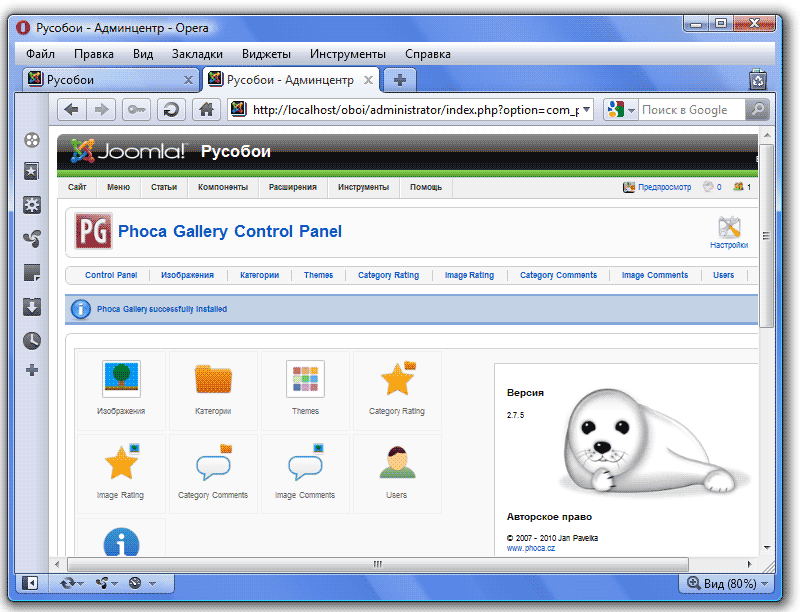Click the Настройки settings icon
The image size is (800, 612).
tap(729, 229)
